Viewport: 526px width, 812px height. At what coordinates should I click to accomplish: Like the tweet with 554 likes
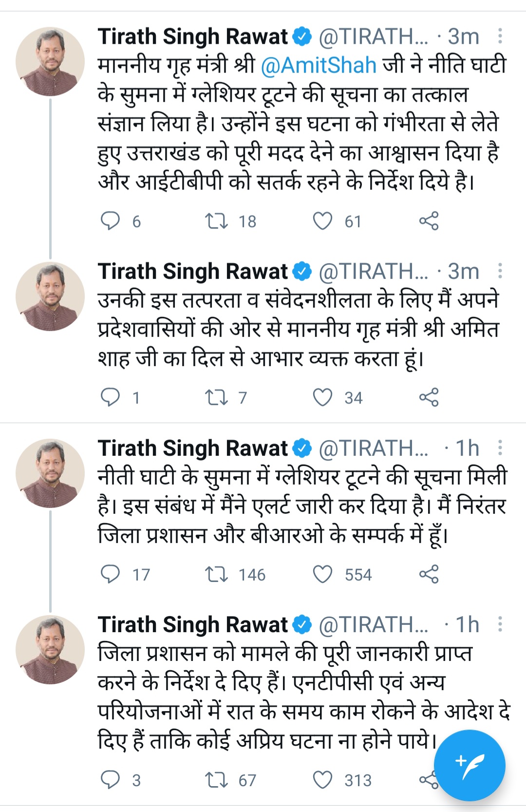click(x=322, y=574)
